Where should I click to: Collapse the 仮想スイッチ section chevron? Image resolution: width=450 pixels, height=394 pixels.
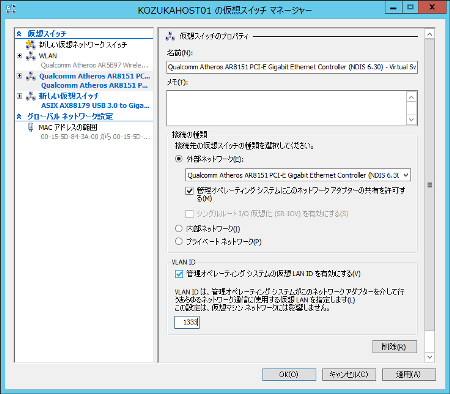(19, 34)
